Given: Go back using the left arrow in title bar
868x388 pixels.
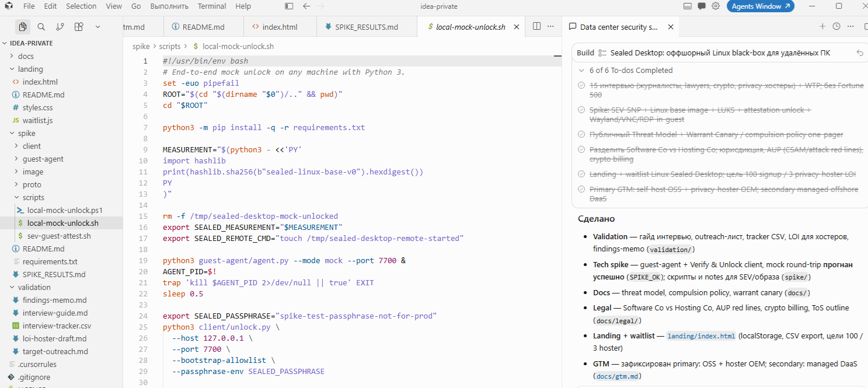Looking at the screenshot, I should tap(307, 6).
